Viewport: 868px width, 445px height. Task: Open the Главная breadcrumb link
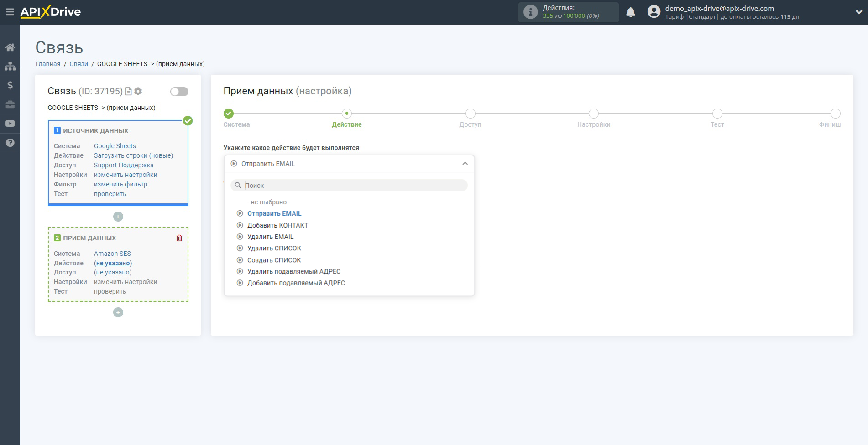48,64
